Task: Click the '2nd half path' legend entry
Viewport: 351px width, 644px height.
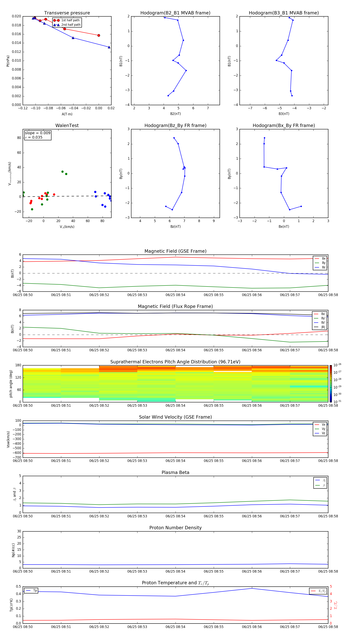Action: coord(67,25)
